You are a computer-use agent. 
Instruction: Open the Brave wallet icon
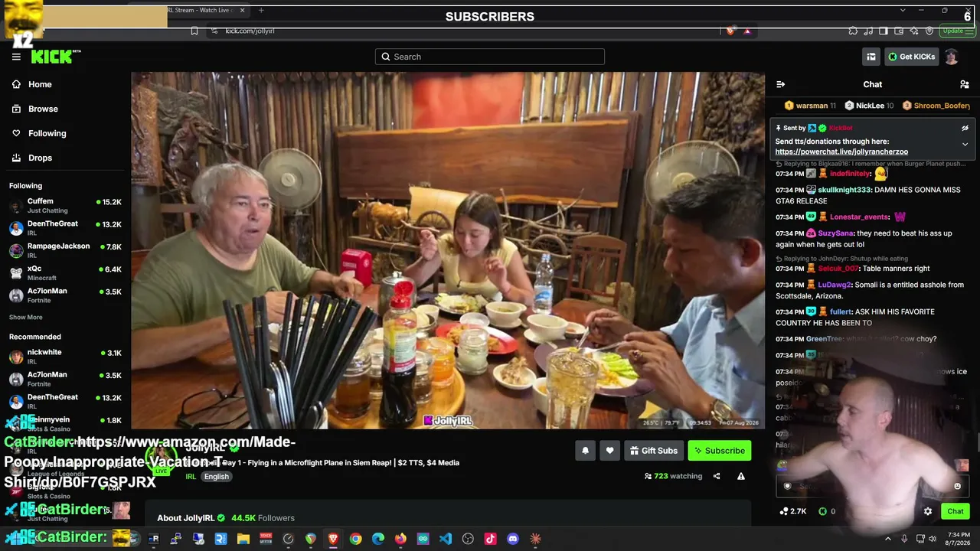tap(899, 31)
